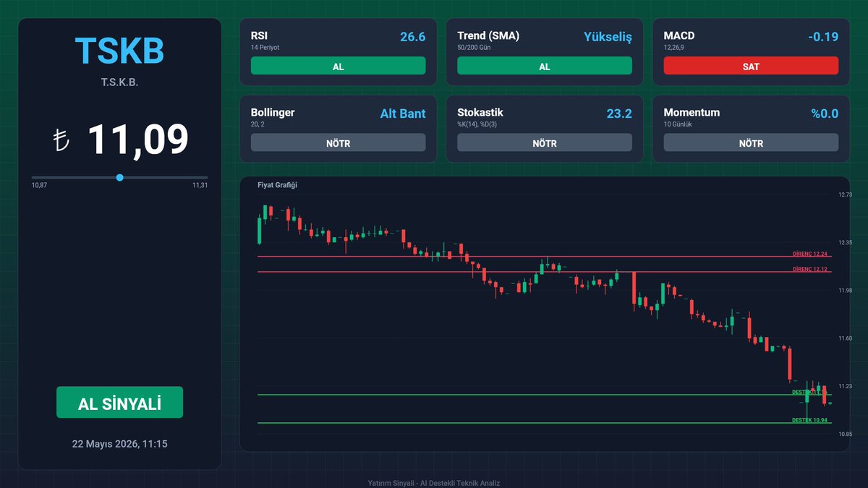Click the SAT button under MACD
868x488 pixels.
click(751, 66)
